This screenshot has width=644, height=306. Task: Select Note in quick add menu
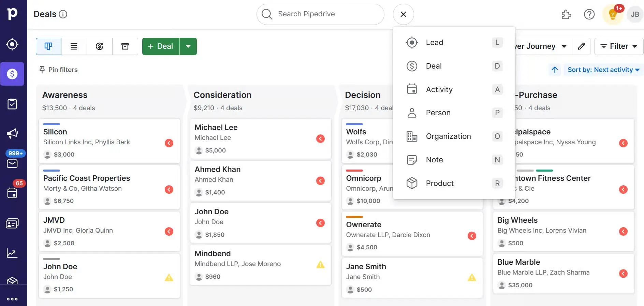coord(454,160)
